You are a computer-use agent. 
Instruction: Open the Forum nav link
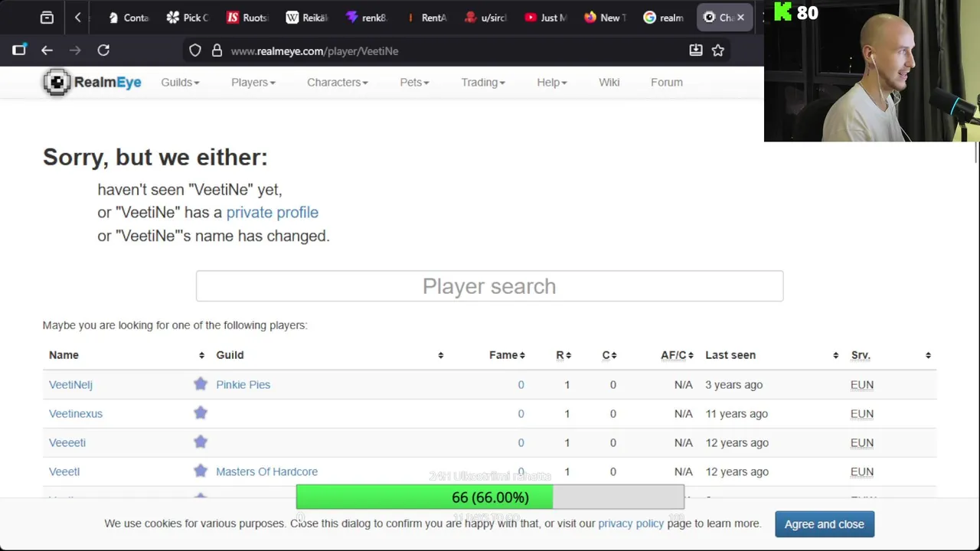click(x=666, y=82)
